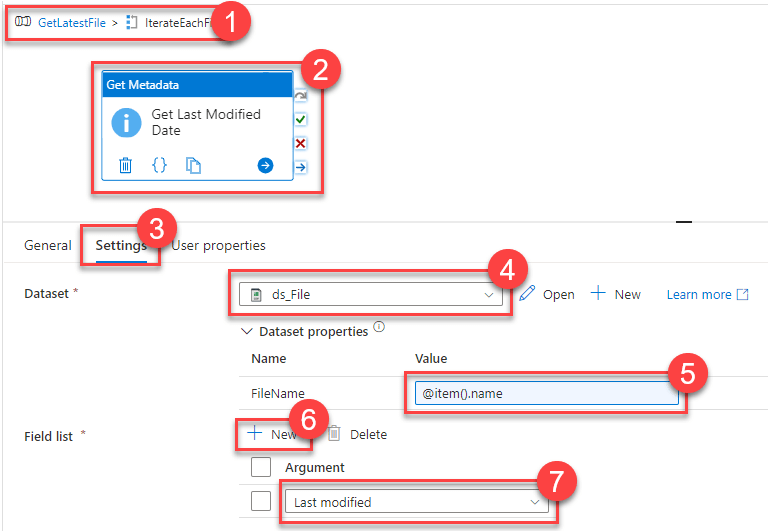Image resolution: width=768 pixels, height=531 pixels.
Task: Clone the Get Metadata activity
Action: pyautogui.click(x=194, y=166)
